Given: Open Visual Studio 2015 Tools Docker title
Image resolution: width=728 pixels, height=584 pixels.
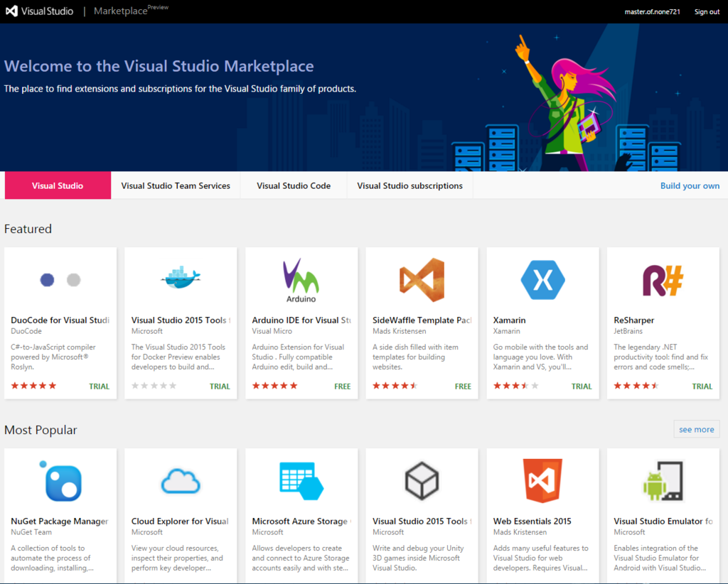Looking at the screenshot, I should (x=181, y=320).
